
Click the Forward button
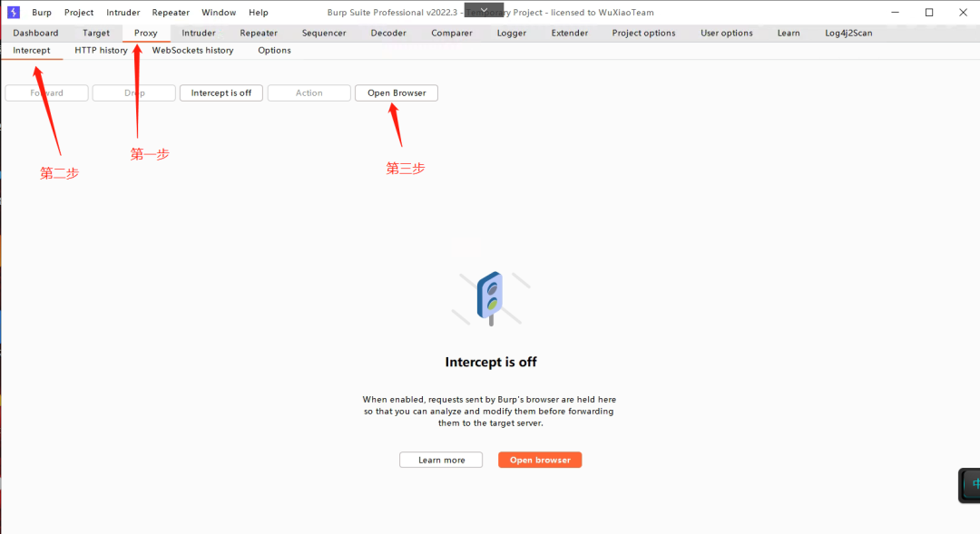point(47,93)
